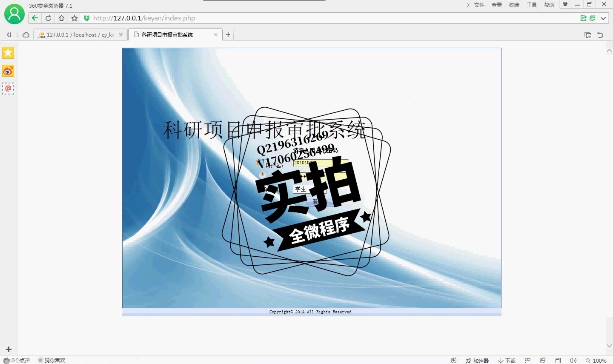Open a new tab with plus button
The width and height of the screenshot is (613, 364).
click(x=228, y=34)
